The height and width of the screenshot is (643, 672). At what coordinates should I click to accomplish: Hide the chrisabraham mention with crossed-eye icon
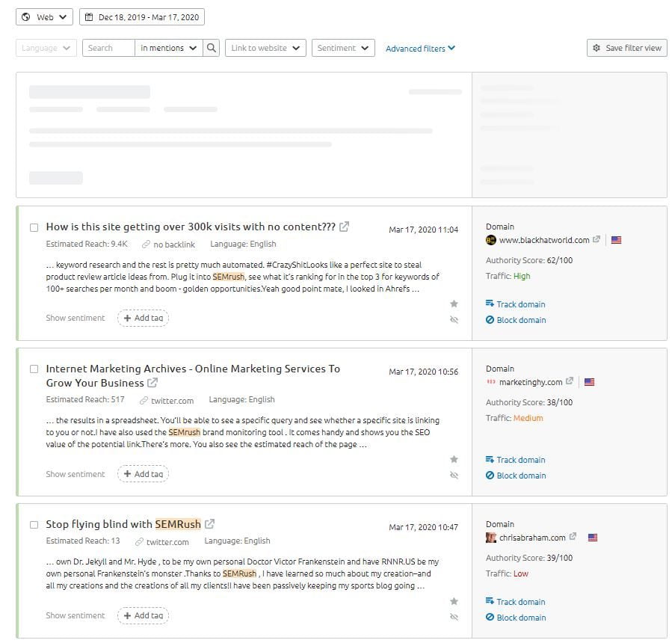pyautogui.click(x=454, y=618)
